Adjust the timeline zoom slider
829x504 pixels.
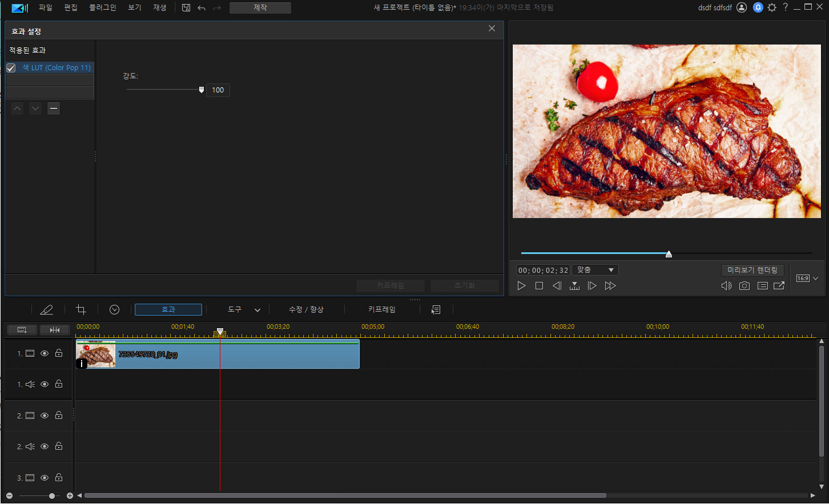pos(52,496)
